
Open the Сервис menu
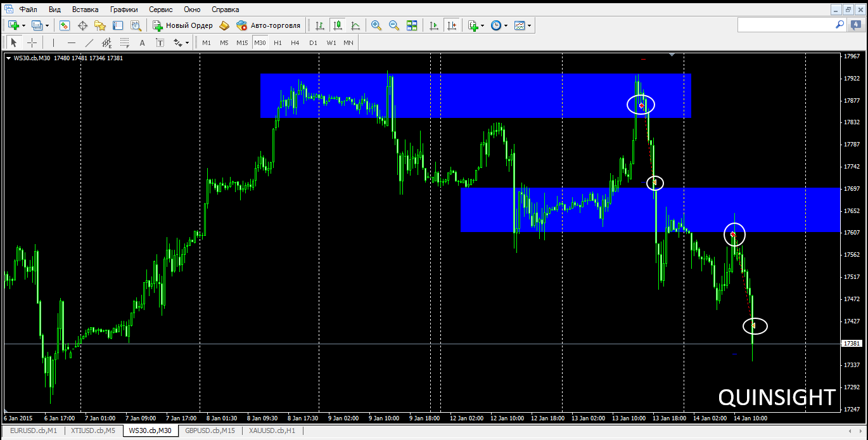point(162,10)
